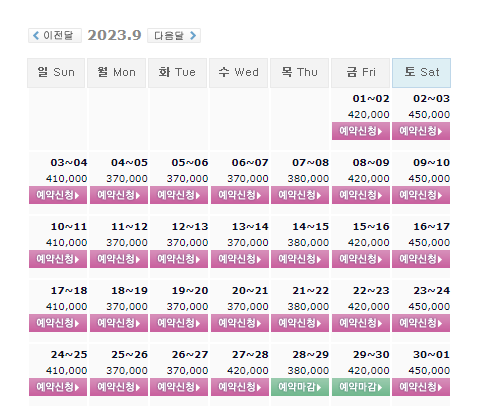Viewport: 478px width, 418px height.
Task: Select the date range 21~22
Action: pos(311,291)
